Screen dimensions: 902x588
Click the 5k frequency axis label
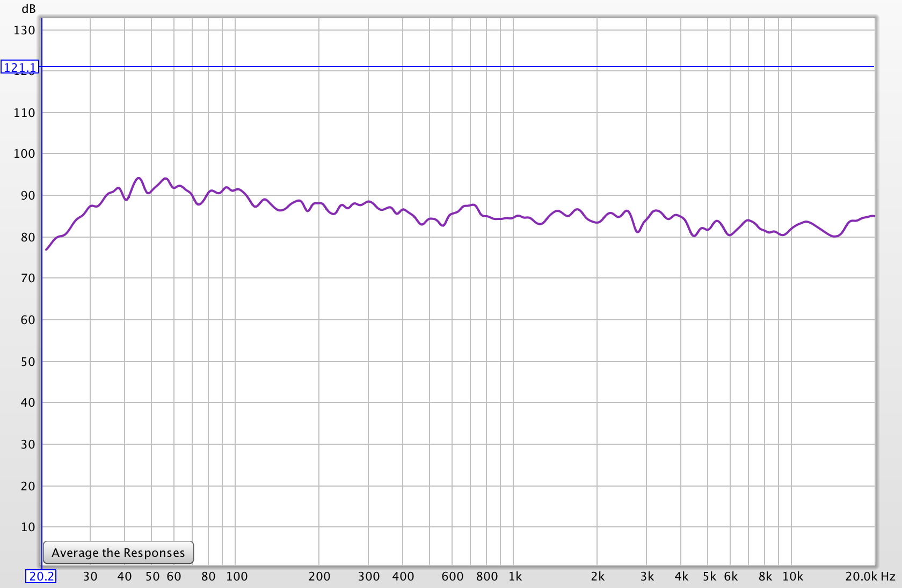[709, 576]
